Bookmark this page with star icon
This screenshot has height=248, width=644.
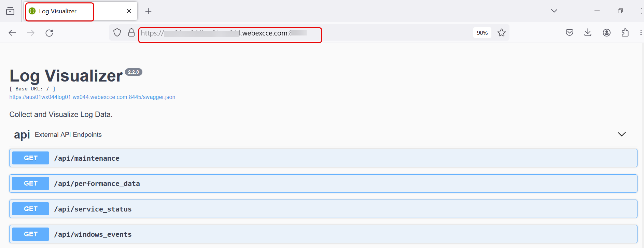[501, 33]
